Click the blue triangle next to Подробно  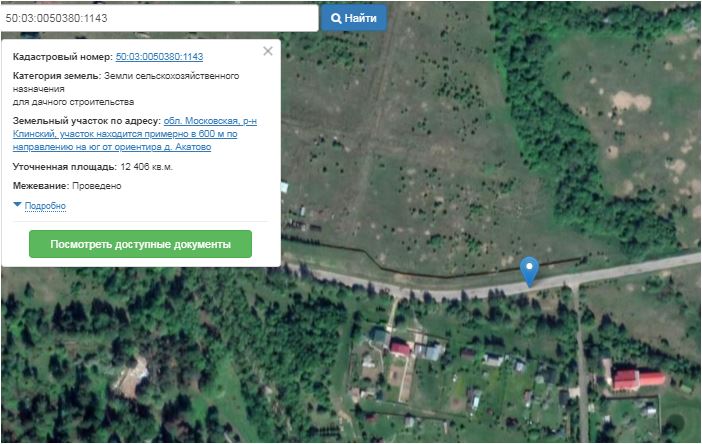click(x=17, y=205)
